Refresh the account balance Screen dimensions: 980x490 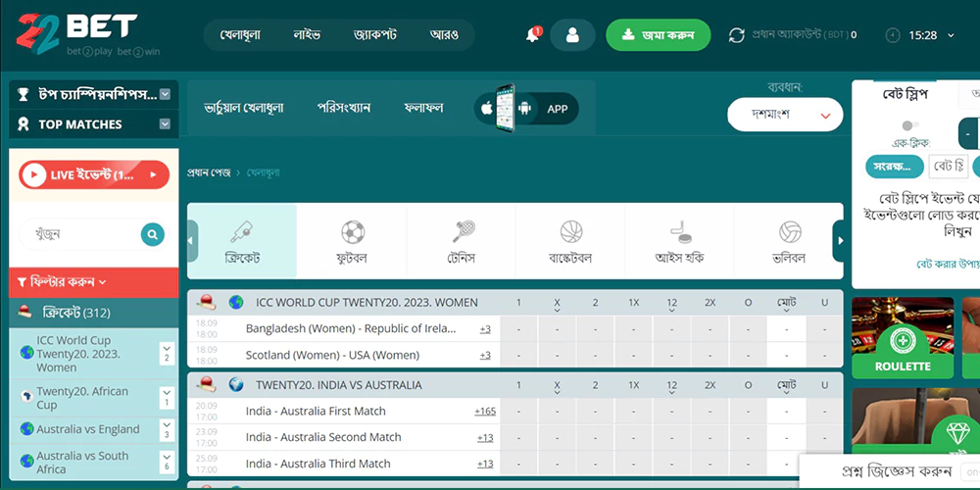pos(737,35)
